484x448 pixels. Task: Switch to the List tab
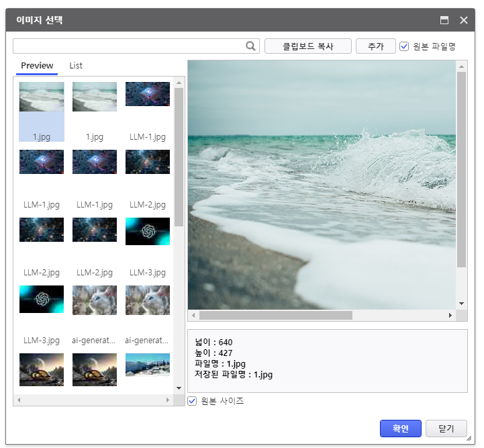click(x=76, y=66)
